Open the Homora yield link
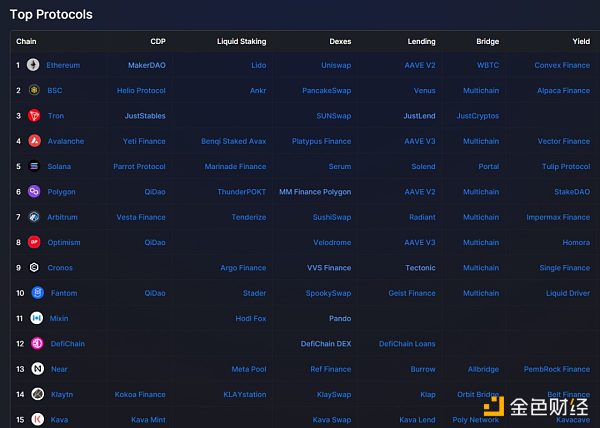The width and height of the screenshot is (600, 428). [x=576, y=242]
